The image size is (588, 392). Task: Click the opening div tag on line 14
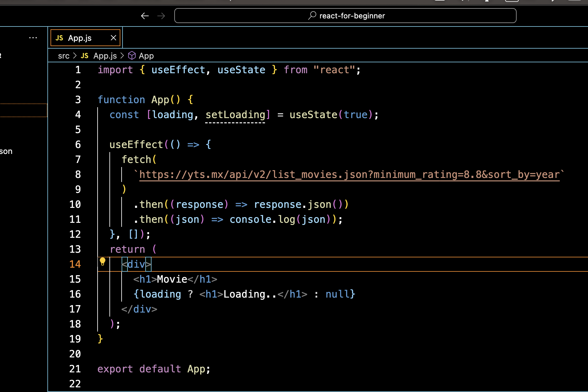coord(137,264)
